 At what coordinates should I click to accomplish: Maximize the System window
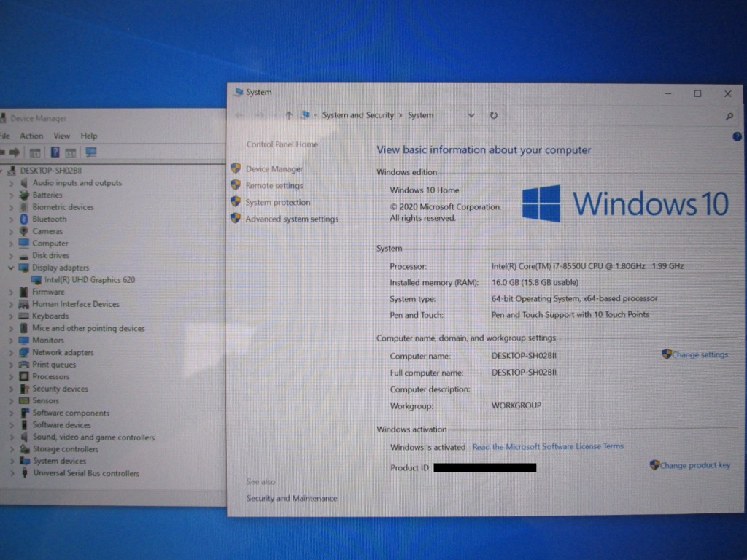698,94
